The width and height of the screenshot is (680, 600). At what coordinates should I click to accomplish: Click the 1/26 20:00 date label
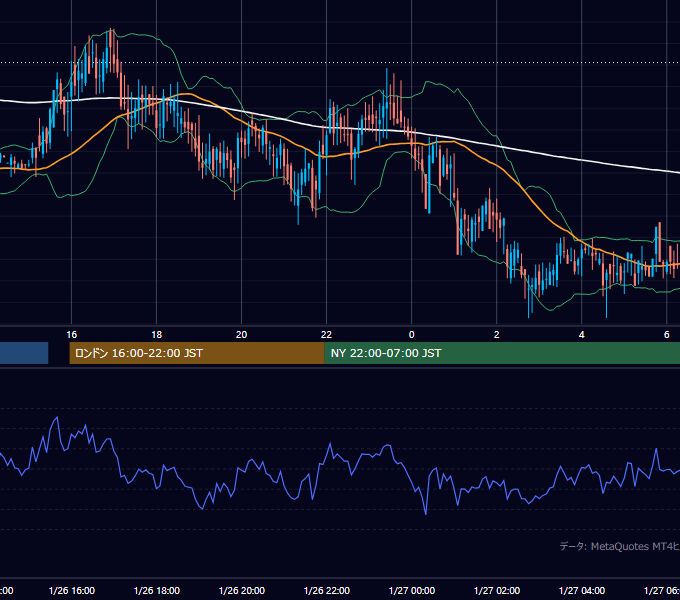242,591
